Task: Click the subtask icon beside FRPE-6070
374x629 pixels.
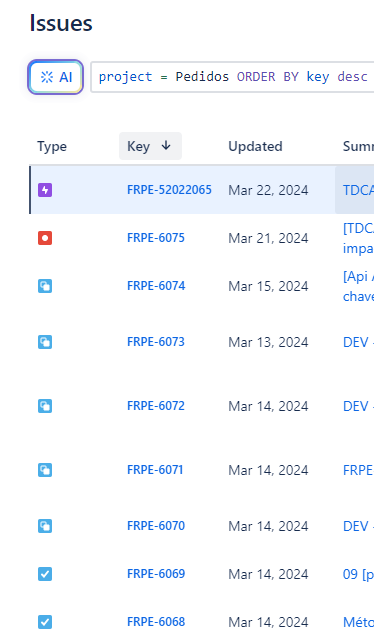Action: pos(45,526)
